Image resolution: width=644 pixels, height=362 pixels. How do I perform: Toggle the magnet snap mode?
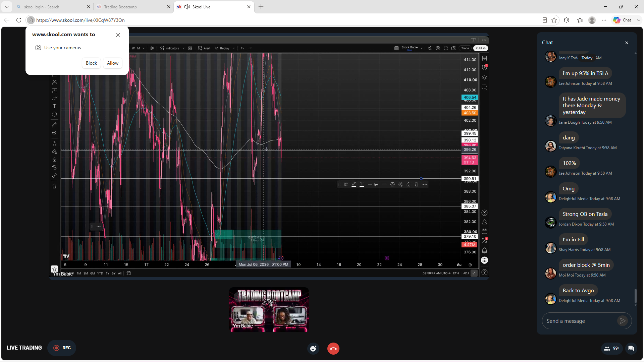click(x=54, y=143)
